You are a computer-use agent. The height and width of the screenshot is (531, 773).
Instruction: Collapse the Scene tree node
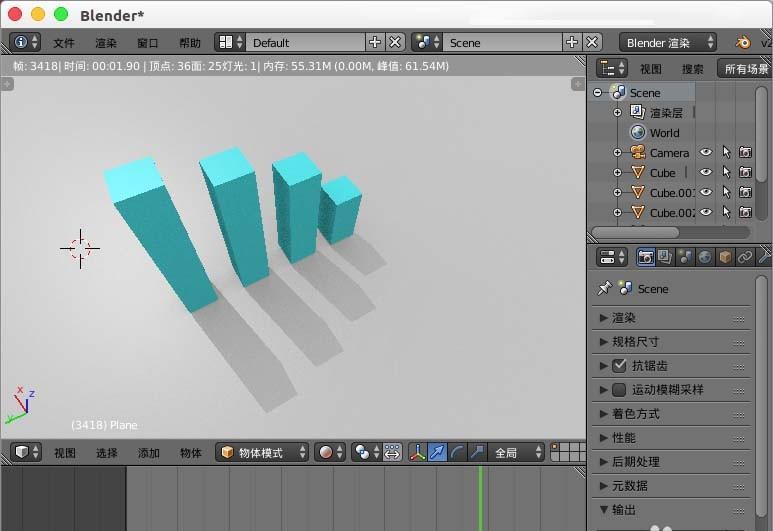597,93
